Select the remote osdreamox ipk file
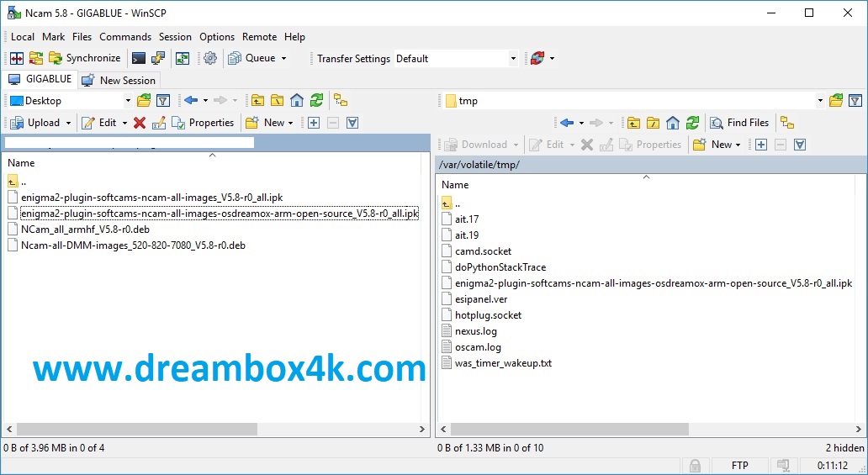 [654, 283]
